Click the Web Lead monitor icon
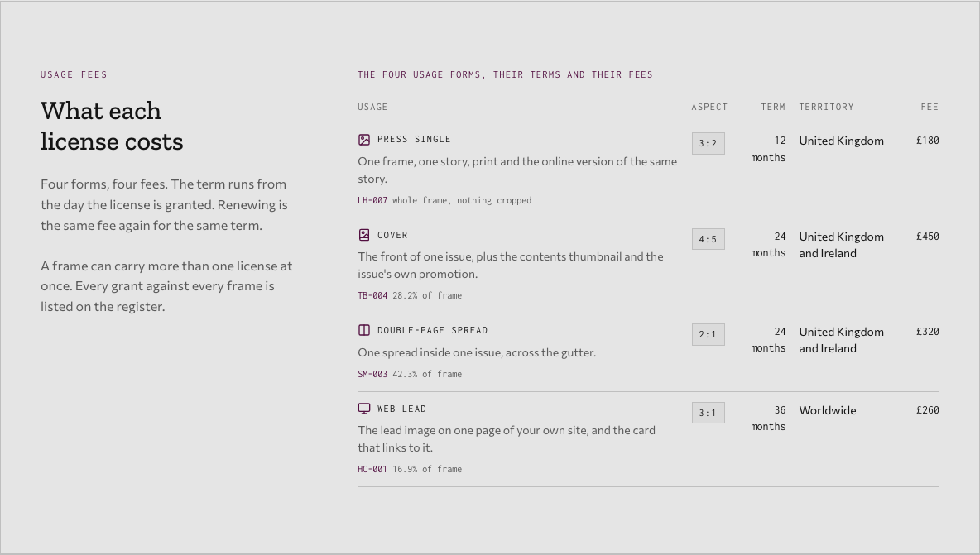The height and width of the screenshot is (555, 980). (x=363, y=409)
